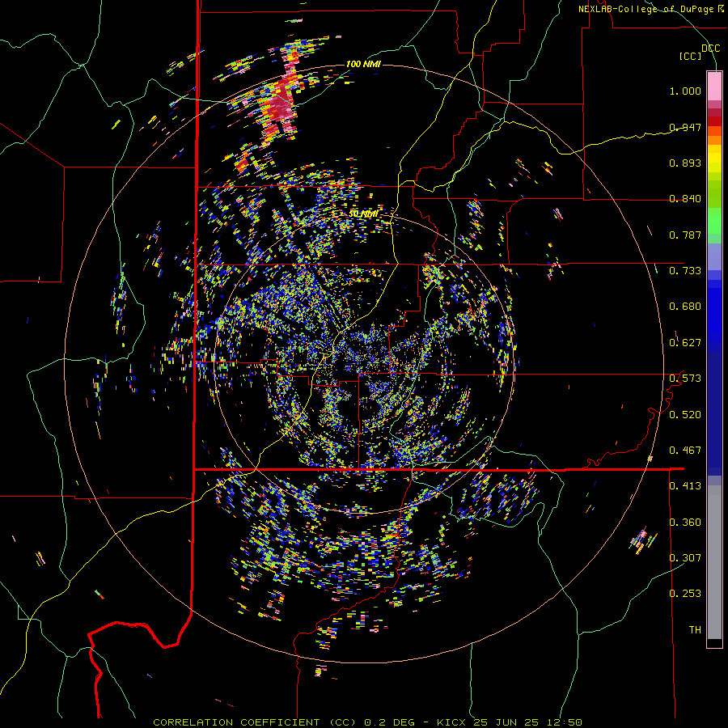728x728 pixels.
Task: Select the 0.360 legend value
Action: click(x=685, y=523)
